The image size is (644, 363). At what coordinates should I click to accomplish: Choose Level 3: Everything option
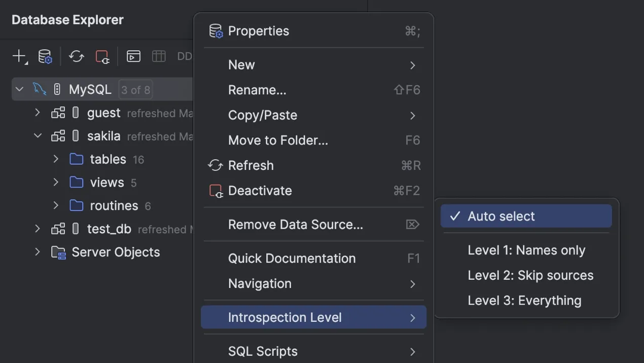524,301
